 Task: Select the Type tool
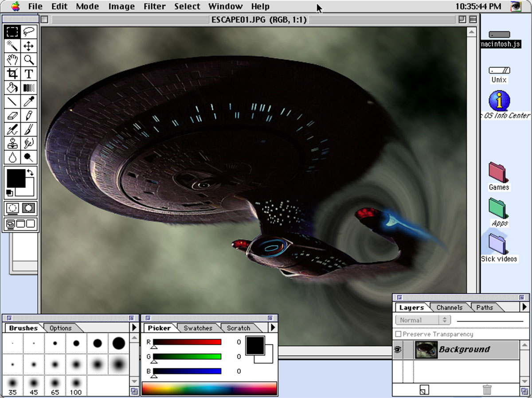[29, 74]
